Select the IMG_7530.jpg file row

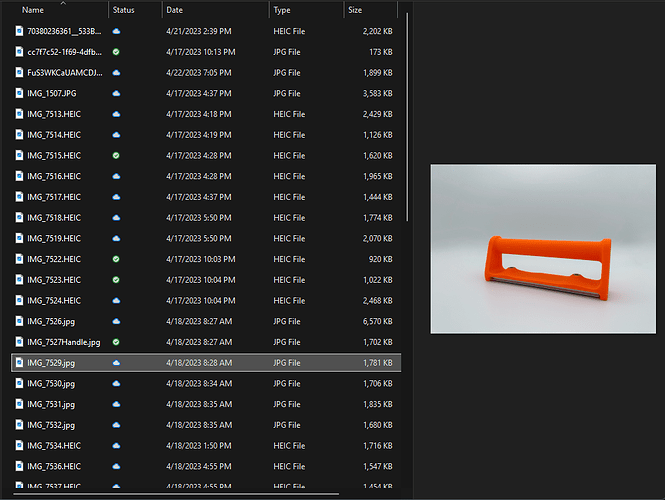click(x=206, y=384)
